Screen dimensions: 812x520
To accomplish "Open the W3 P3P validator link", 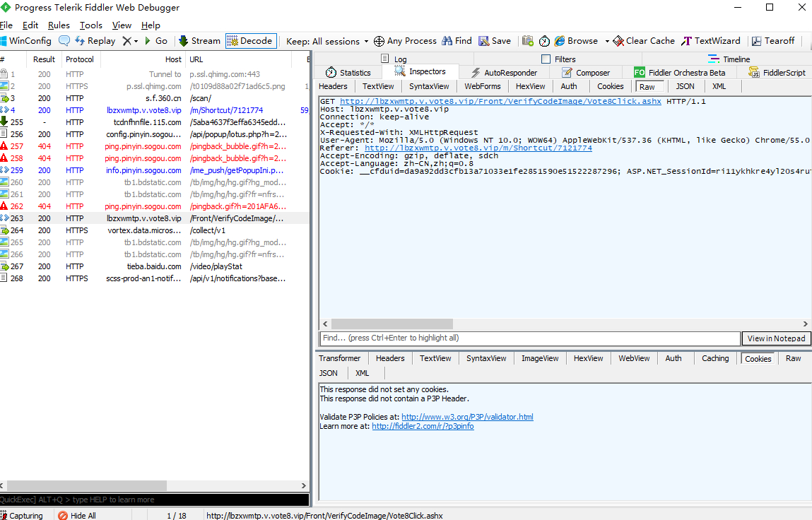I will 467,417.
